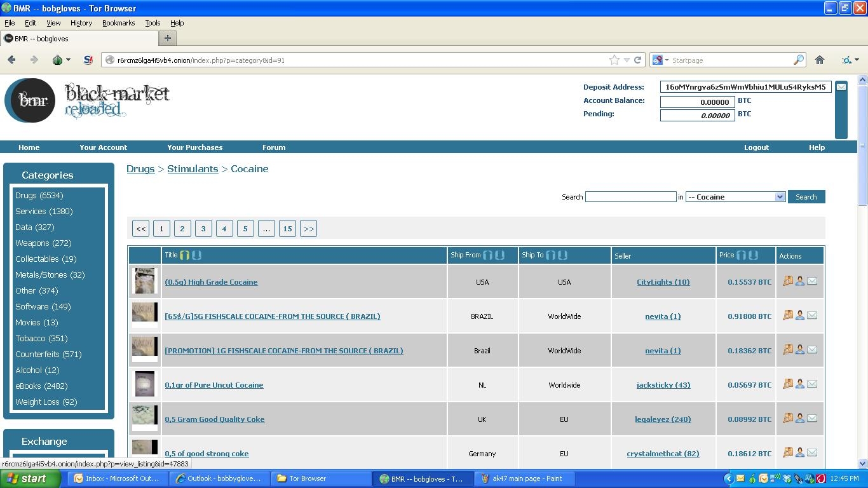
Task: Click the envelope icon next to Deposit Address
Action: 841,87
